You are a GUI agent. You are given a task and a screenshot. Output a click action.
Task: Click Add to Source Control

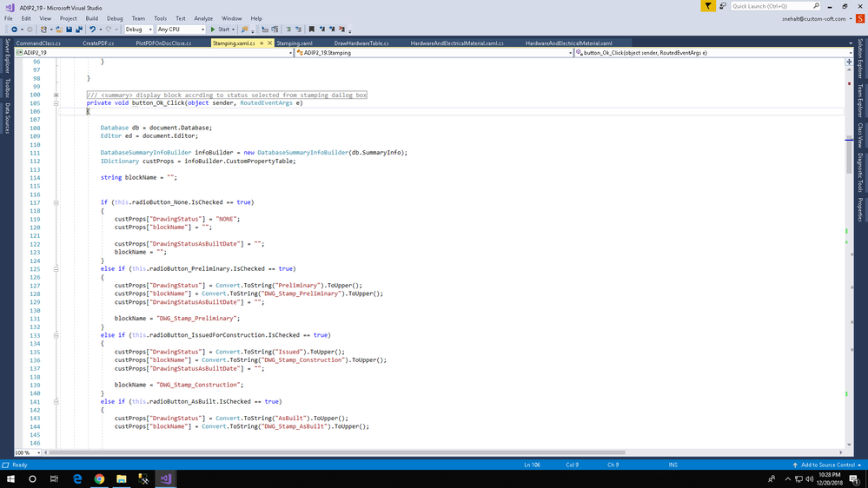pyautogui.click(x=827, y=465)
